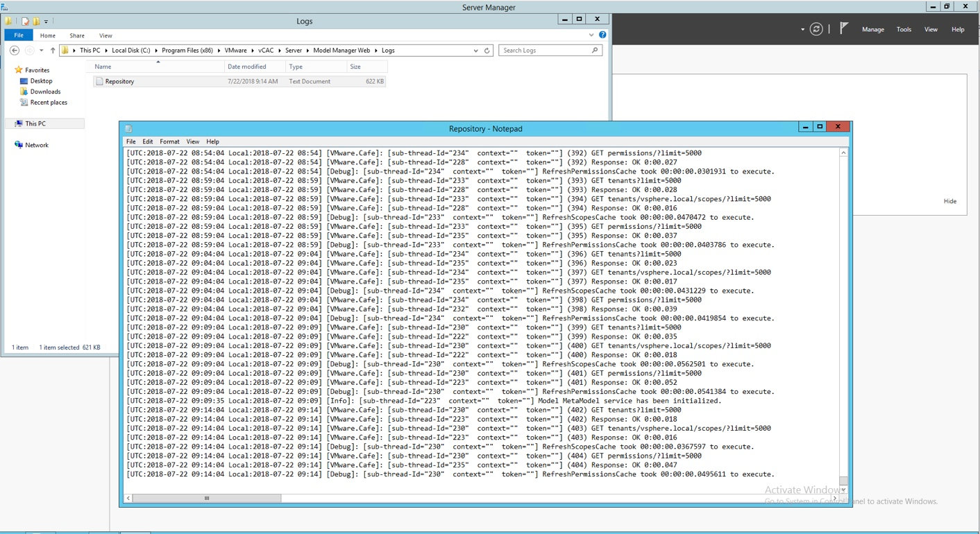
Task: Click the Explorer Help question mark icon
Action: (602, 35)
